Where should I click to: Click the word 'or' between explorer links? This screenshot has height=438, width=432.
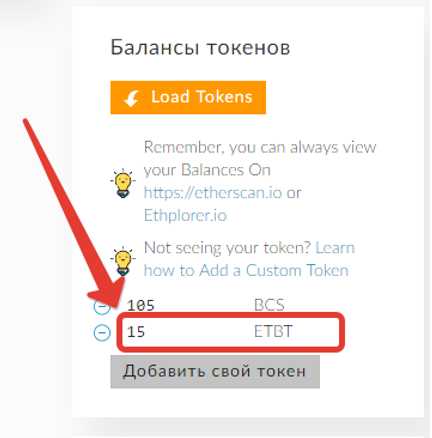click(294, 193)
